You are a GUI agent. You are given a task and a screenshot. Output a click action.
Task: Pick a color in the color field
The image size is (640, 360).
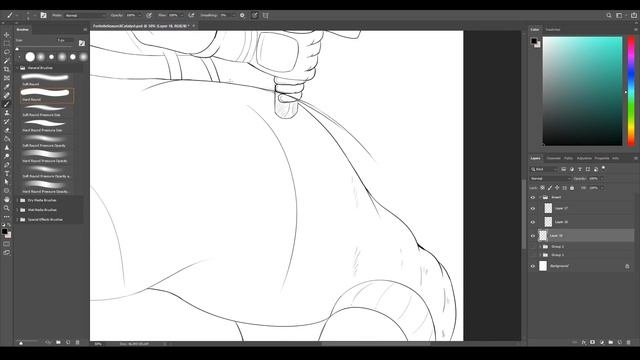[x=582, y=91]
